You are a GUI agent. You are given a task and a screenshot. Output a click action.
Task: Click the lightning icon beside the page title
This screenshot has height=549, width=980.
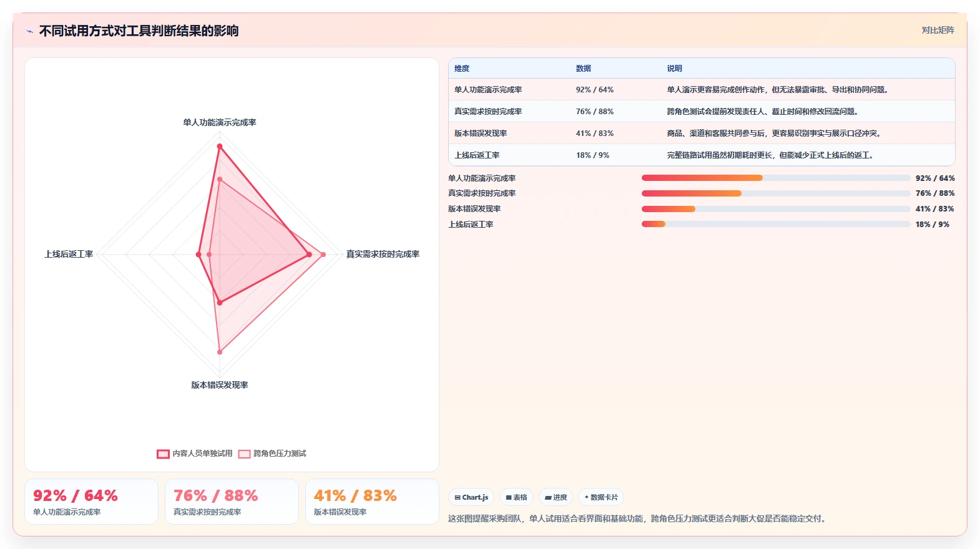coord(29,31)
